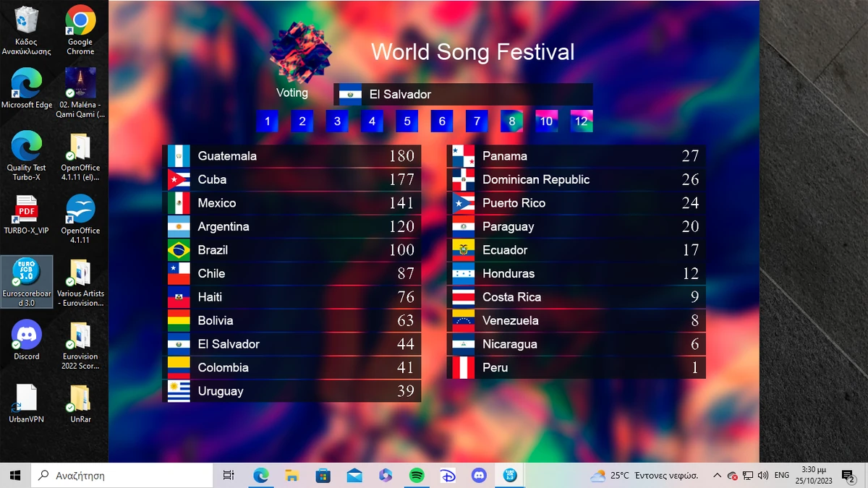Click the Peru flag icon
The image size is (868, 488).
(x=463, y=367)
